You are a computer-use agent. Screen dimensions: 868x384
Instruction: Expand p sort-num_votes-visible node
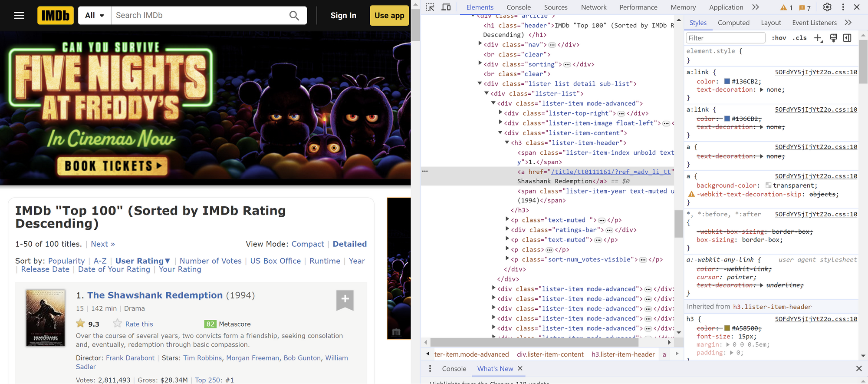507,259
